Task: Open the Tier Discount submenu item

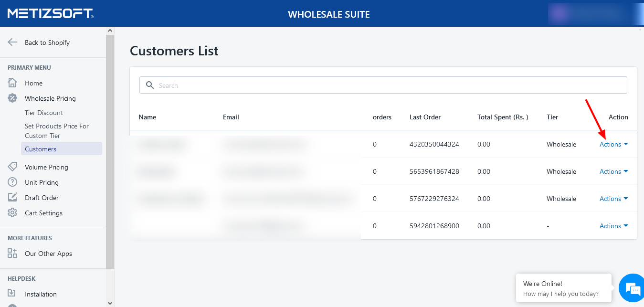Action: [x=44, y=113]
